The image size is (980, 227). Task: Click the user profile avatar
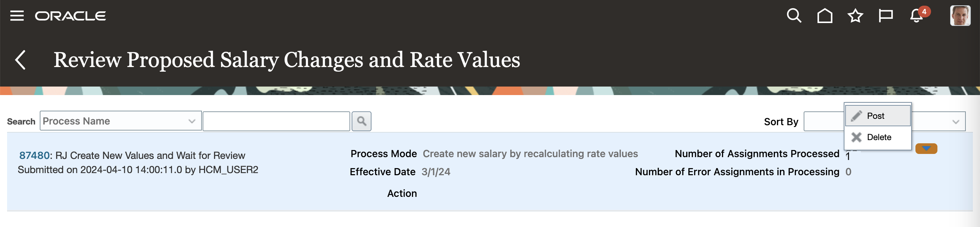959,16
